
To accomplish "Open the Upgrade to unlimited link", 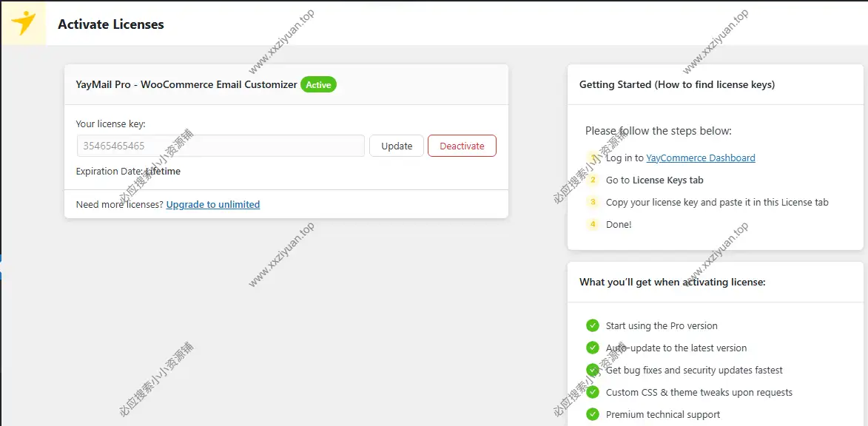I will tap(213, 204).
